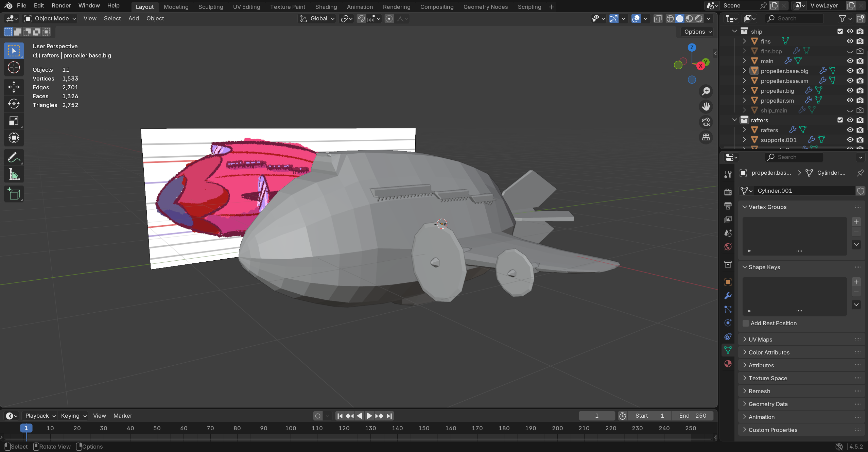Open the Particles properties tab
Screen dimensions: 868x452
point(728,309)
